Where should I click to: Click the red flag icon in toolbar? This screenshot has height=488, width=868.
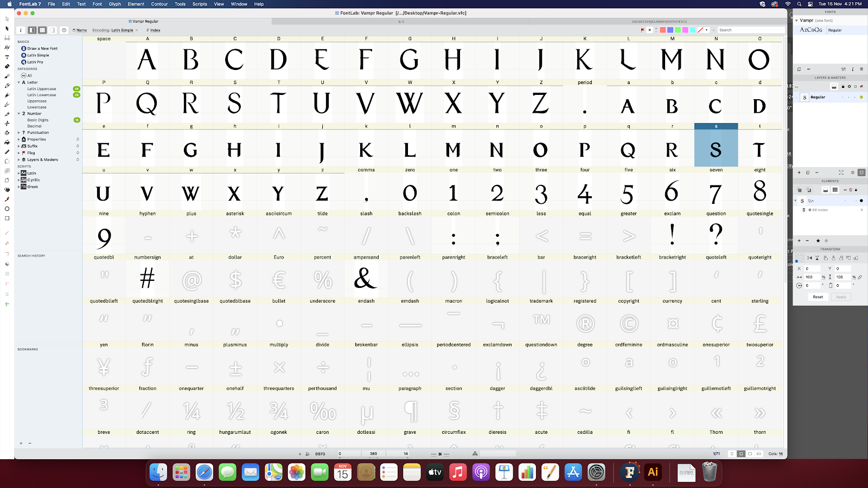642,30
